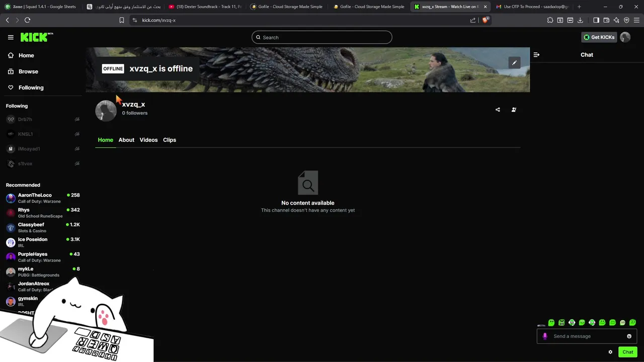The height and width of the screenshot is (362, 644).
Task: Open recommended channel Rhys
Action: [42, 213]
